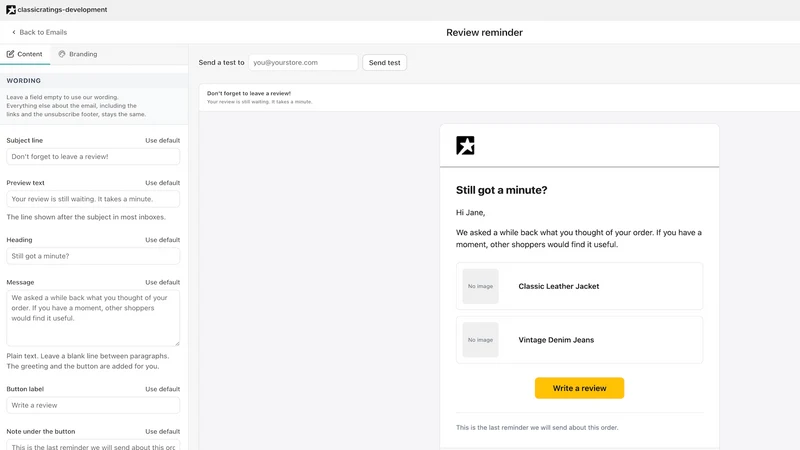Image resolution: width=800 pixels, height=450 pixels.
Task: Click the WORDING section header
Action: coord(23,81)
